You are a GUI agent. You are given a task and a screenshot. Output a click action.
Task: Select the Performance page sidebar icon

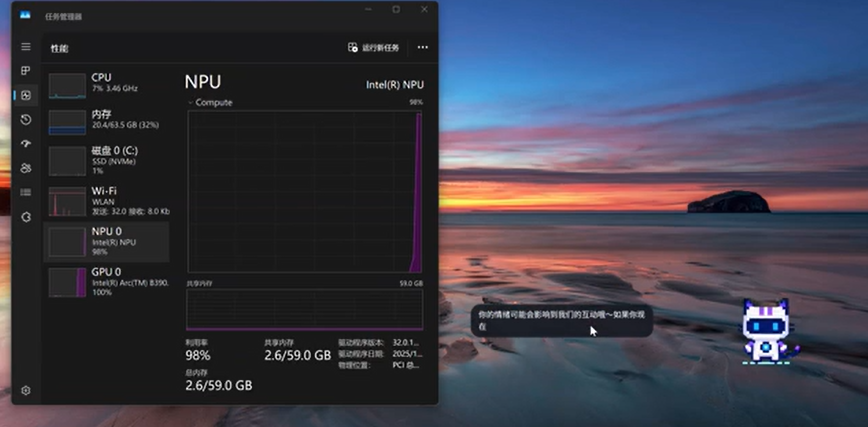tap(26, 95)
